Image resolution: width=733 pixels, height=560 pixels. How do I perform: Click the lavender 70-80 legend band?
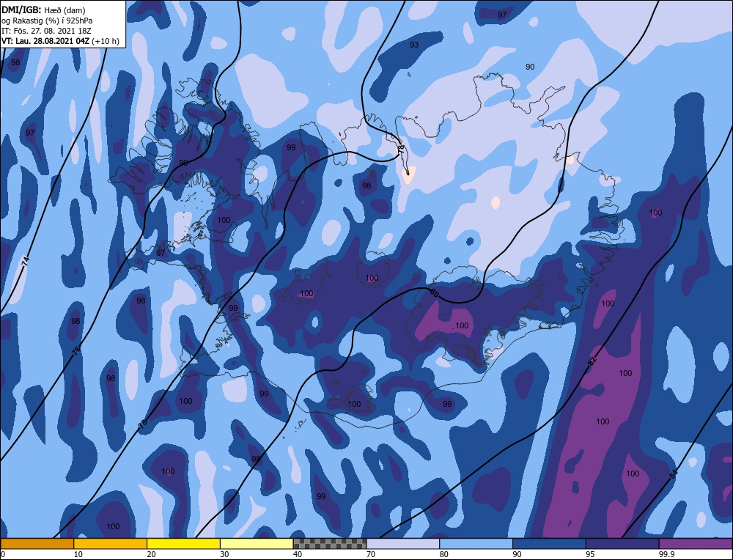(x=403, y=543)
